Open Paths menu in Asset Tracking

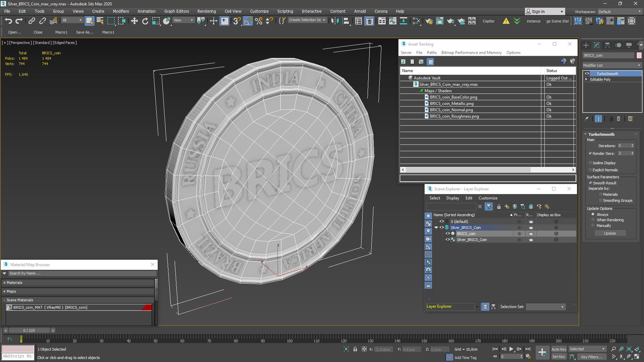[x=432, y=53]
